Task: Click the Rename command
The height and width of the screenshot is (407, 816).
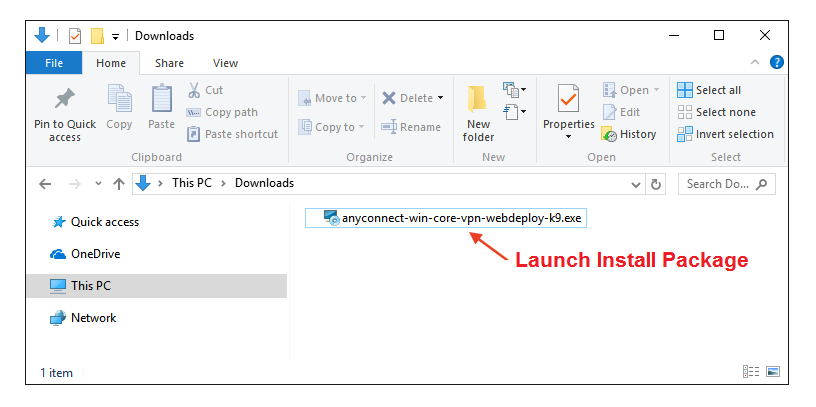Action: click(x=411, y=127)
